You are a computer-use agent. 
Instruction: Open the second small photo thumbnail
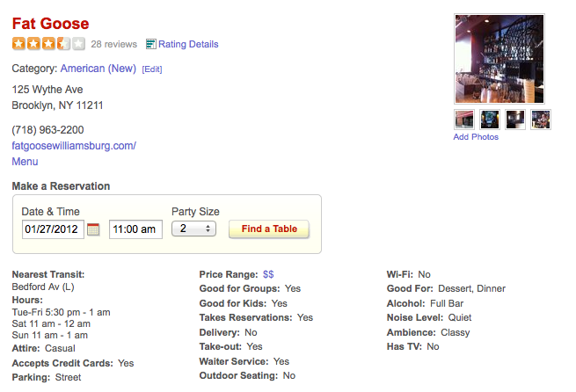[x=490, y=120]
